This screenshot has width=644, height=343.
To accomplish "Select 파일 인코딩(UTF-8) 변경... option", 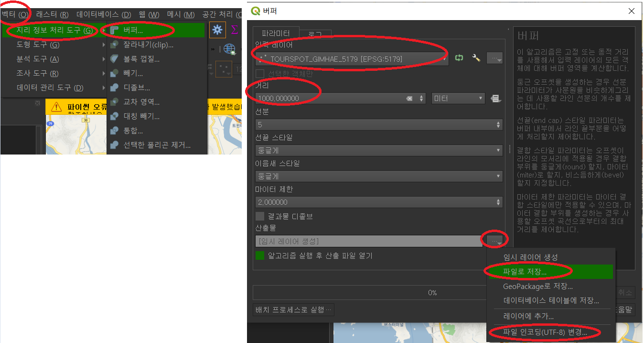I will click(x=550, y=332).
